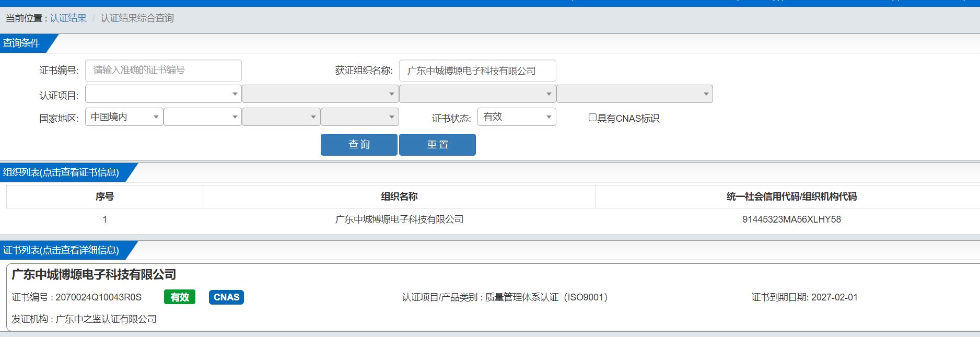Click the 获证组织名称 input field
980x337 pixels.
[x=477, y=71]
